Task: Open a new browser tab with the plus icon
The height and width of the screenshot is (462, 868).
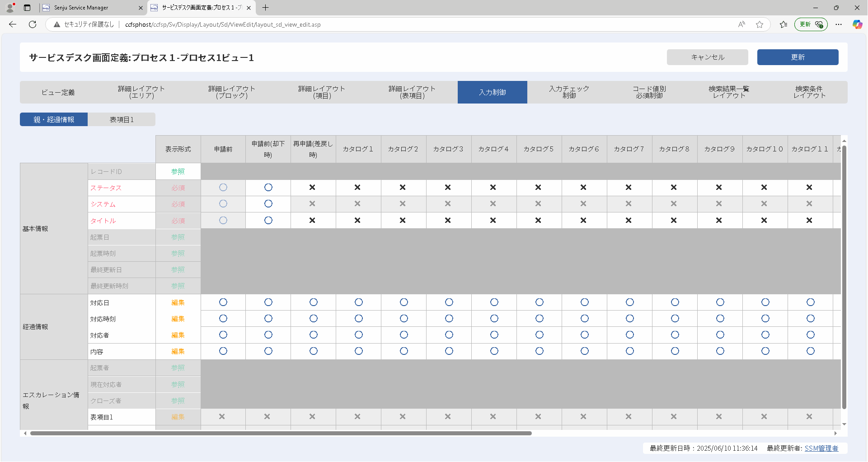Action: [x=265, y=8]
